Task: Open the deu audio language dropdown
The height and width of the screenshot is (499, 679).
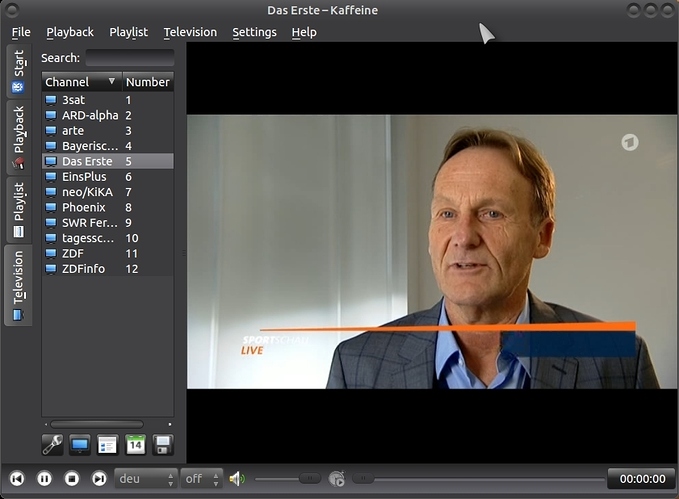Action: pyautogui.click(x=145, y=479)
